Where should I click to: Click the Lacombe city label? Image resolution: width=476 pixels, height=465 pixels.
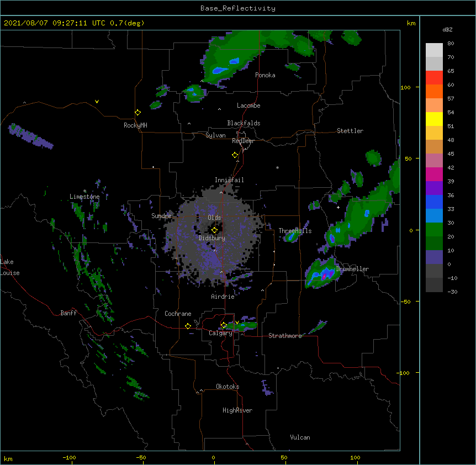pos(248,105)
